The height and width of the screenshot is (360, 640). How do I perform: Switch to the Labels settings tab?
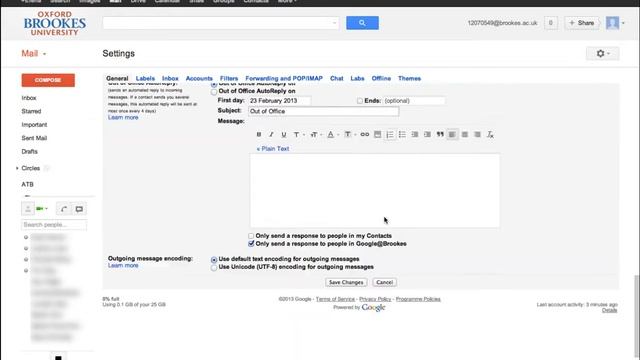(x=145, y=78)
